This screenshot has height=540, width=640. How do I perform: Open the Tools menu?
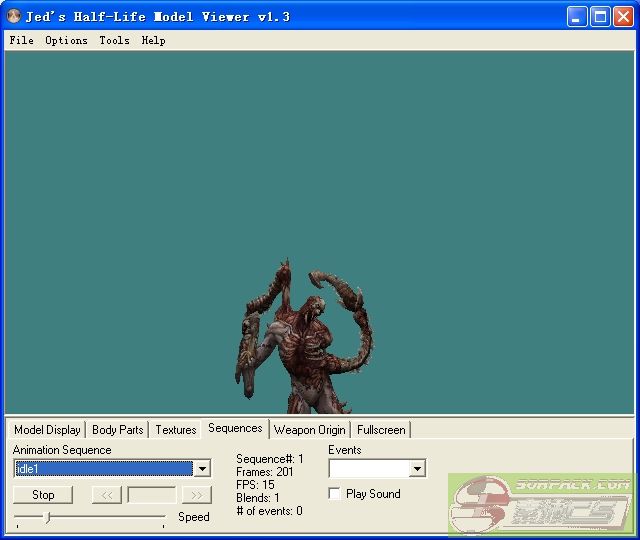(114, 41)
